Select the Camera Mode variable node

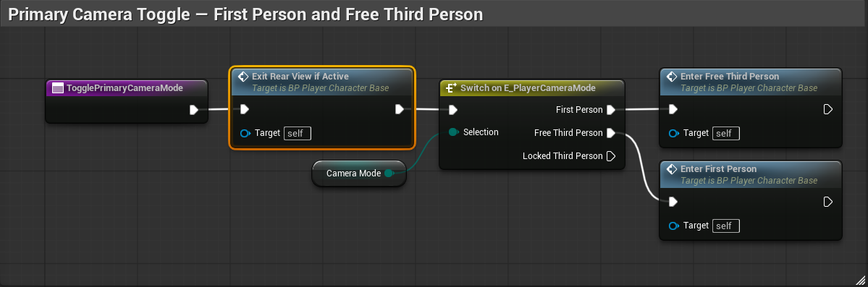pos(359,173)
